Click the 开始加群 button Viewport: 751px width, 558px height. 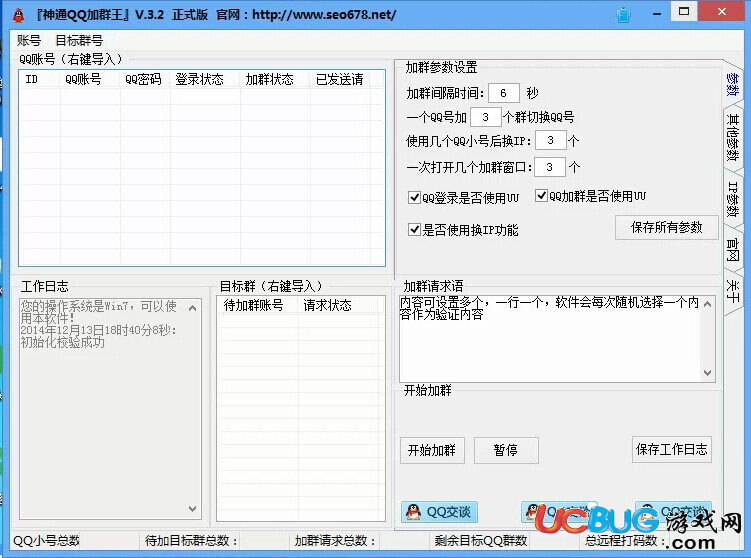pyautogui.click(x=432, y=450)
